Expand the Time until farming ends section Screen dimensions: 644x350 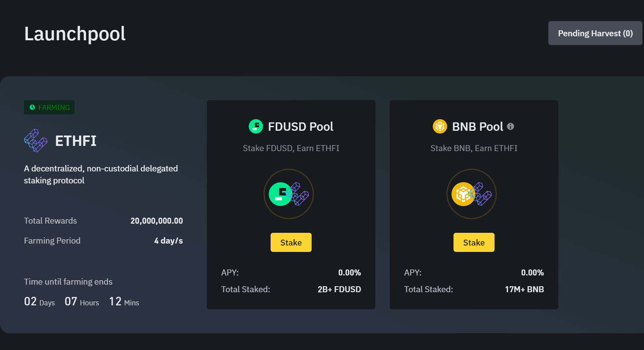coord(68,281)
